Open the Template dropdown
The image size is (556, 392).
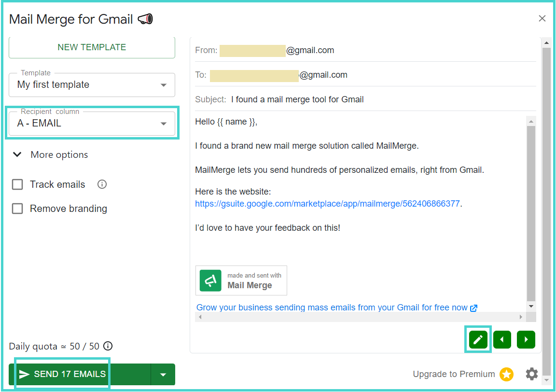click(92, 85)
